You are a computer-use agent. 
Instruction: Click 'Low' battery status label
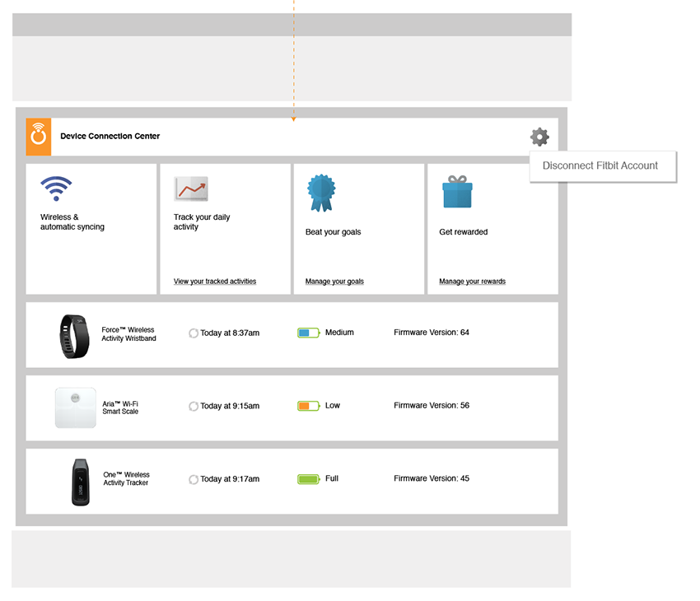pos(332,405)
